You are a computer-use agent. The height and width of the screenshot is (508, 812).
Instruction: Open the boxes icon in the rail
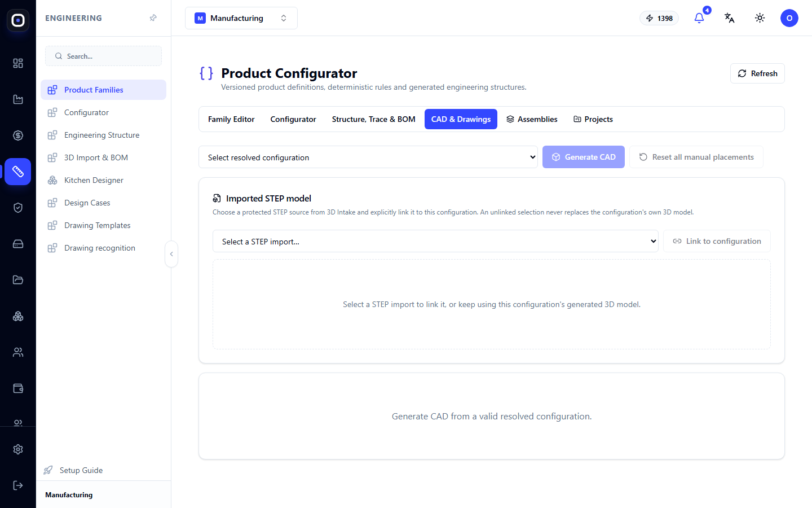click(x=18, y=316)
